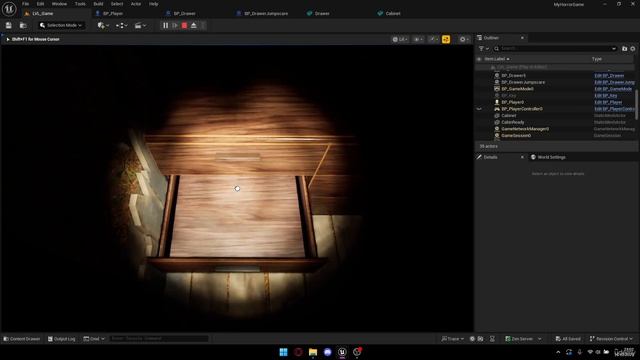Viewport: 640px width, 360px height.
Task: Open Outliner settings gear
Action: (x=633, y=49)
